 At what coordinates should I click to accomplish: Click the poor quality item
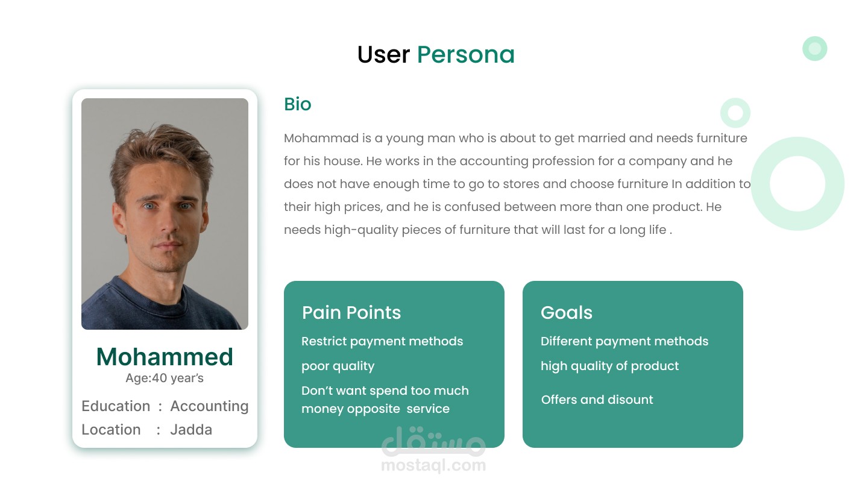pyautogui.click(x=338, y=366)
